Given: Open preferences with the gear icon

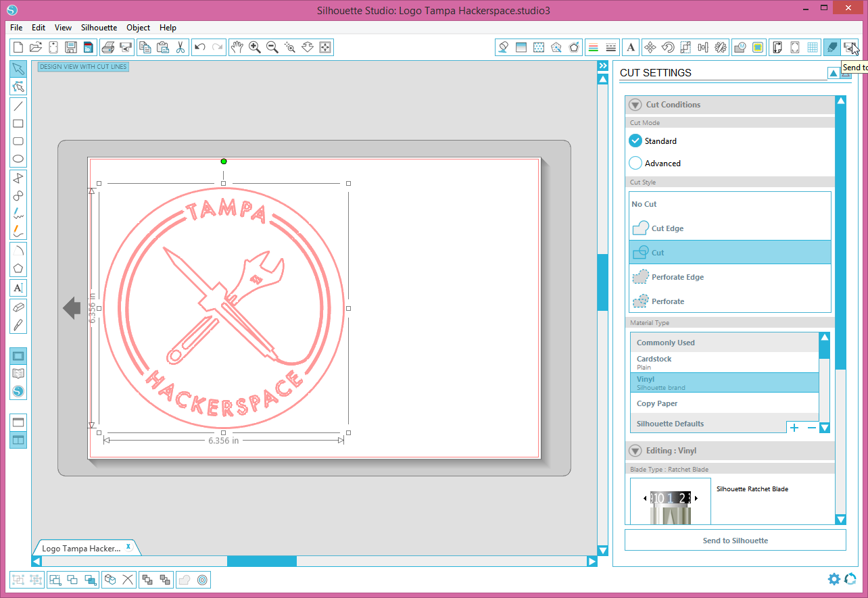Looking at the screenshot, I should (x=834, y=579).
